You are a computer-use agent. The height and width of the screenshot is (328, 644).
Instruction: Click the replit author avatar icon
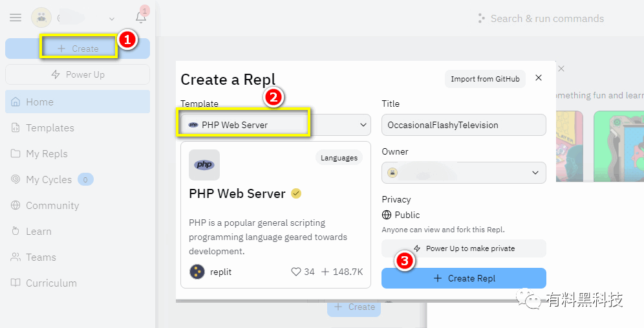click(x=197, y=272)
